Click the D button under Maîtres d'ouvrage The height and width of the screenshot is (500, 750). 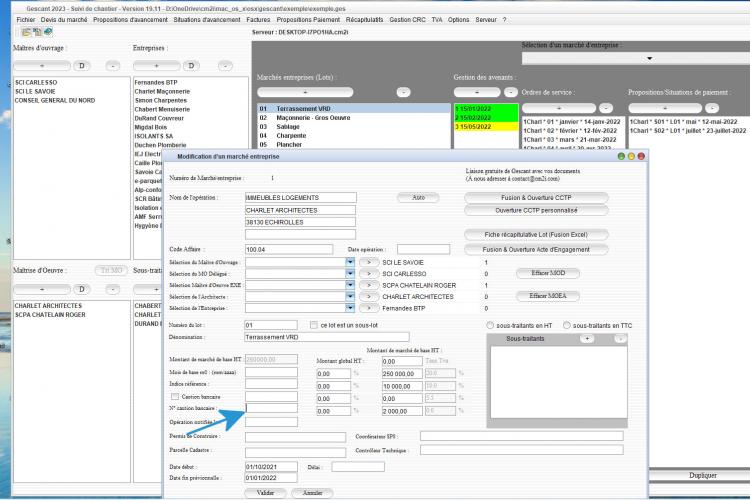82,66
